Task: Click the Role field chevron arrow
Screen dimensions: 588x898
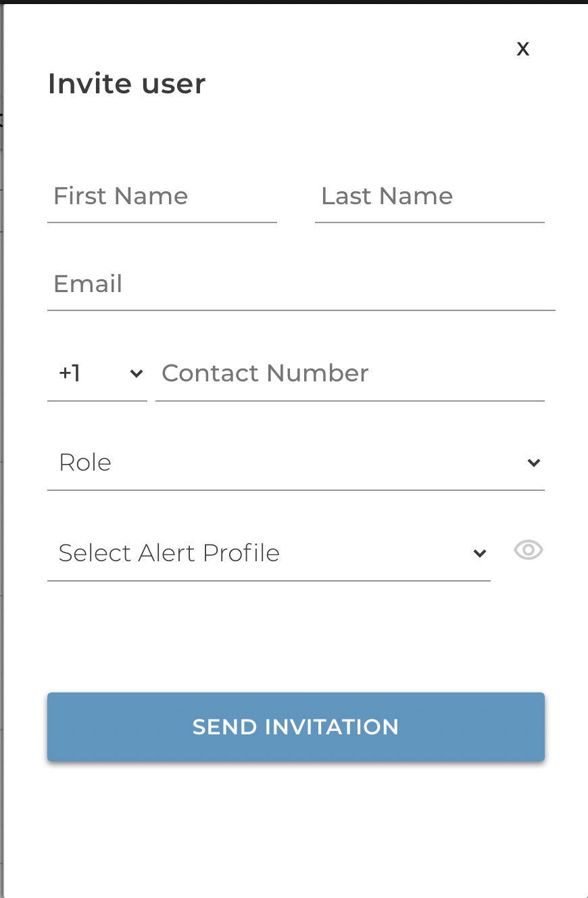Action: [x=534, y=463]
